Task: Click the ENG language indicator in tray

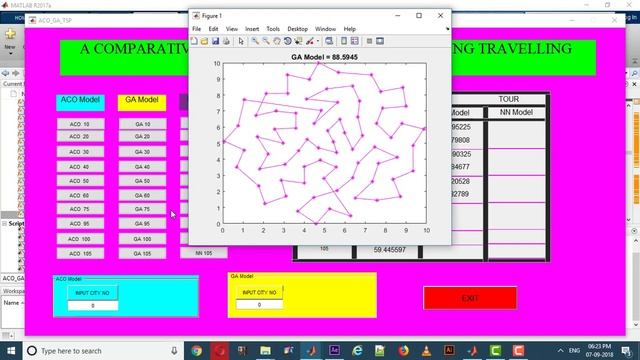Action: [574, 351]
